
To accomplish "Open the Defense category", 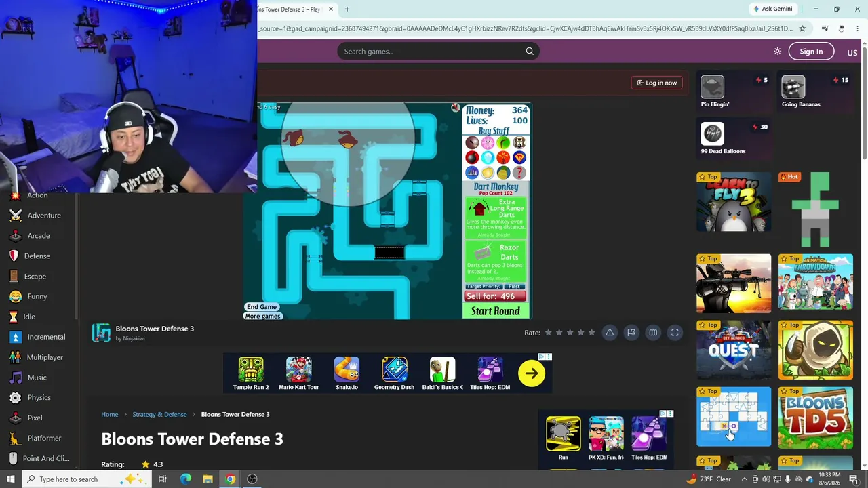I will (x=37, y=256).
